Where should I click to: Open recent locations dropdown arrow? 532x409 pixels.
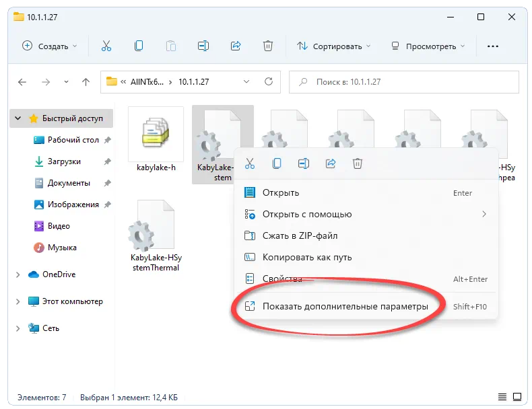(66, 82)
